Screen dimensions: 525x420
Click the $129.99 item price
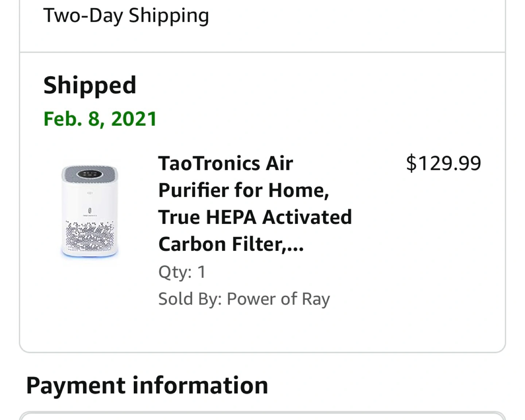[x=443, y=163]
